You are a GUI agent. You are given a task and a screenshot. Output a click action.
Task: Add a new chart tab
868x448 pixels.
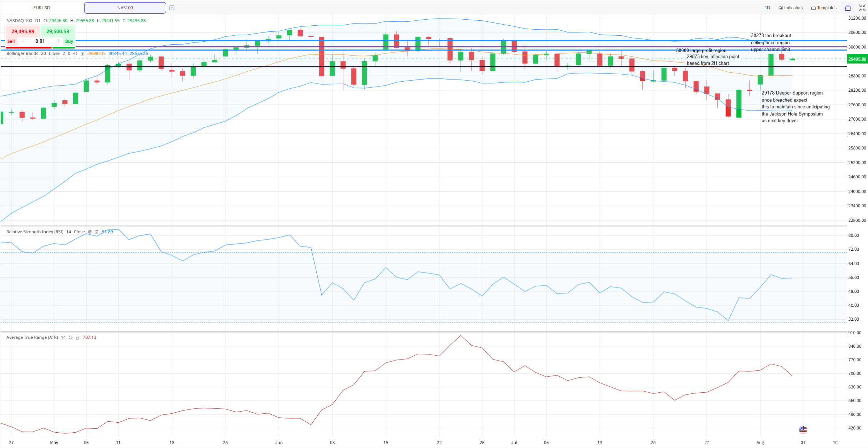coord(172,8)
